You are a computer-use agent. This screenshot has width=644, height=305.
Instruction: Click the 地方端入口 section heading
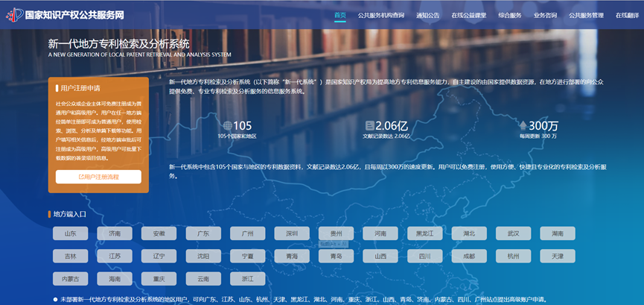click(70, 214)
